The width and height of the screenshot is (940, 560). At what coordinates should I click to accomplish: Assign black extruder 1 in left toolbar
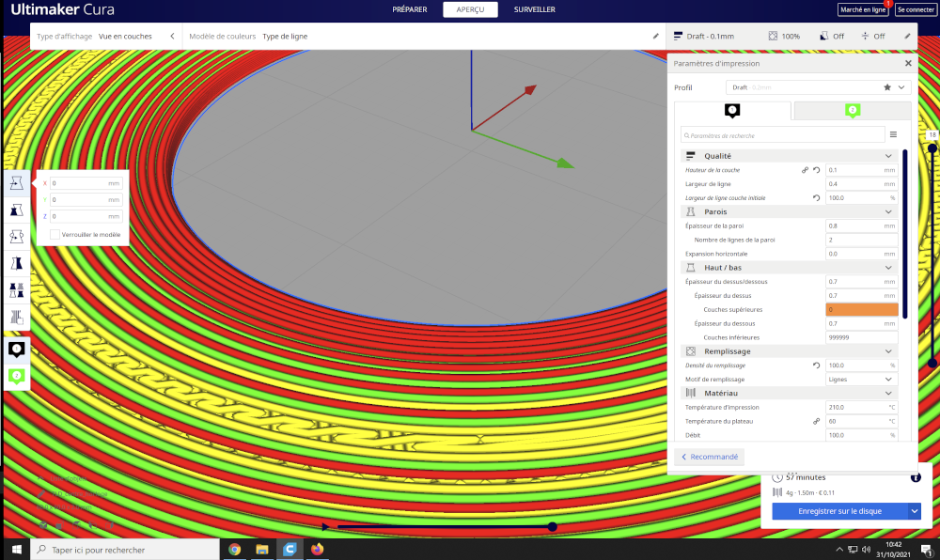pos(17,350)
